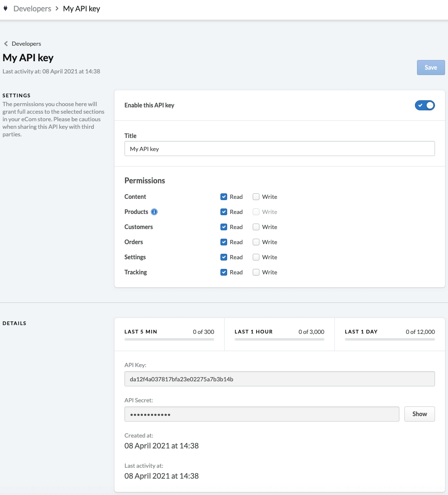Click the large 'My API key' page heading
Image resolution: width=448 pixels, height=495 pixels.
(x=28, y=58)
